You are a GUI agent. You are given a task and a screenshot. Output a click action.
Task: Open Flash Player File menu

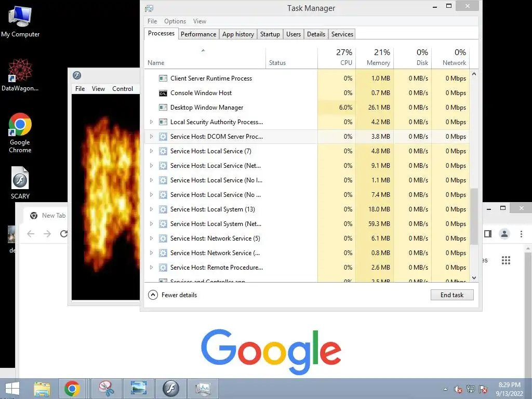click(80, 89)
